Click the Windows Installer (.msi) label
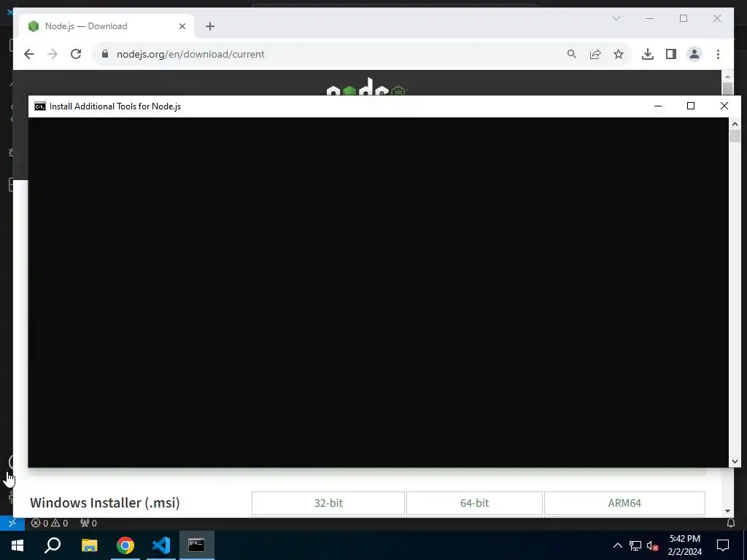This screenshot has height=560, width=747. [x=105, y=503]
